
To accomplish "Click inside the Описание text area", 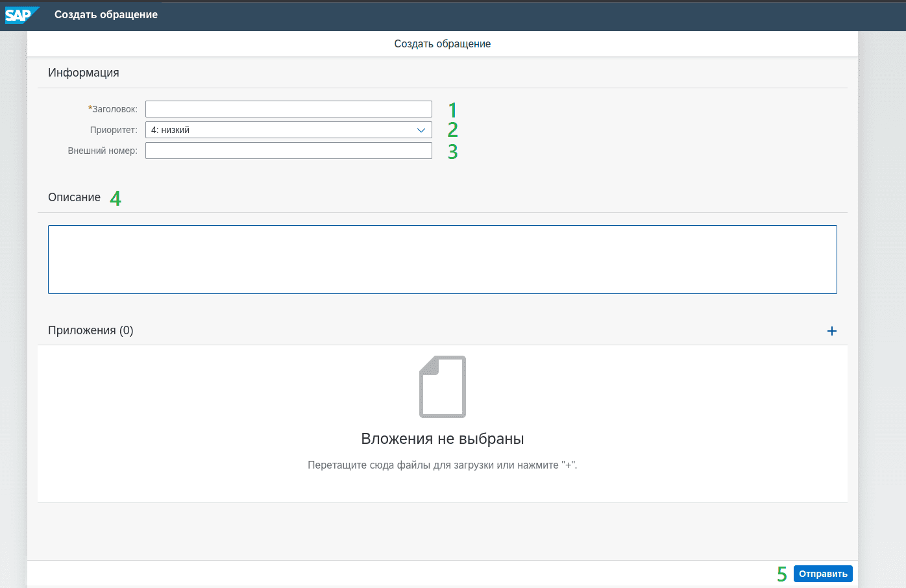I will coord(442,260).
